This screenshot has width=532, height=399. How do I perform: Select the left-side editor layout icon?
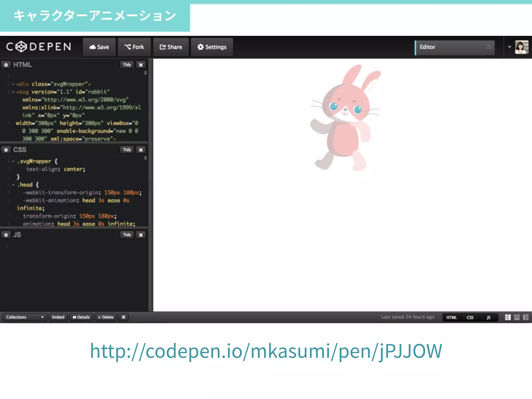click(508, 317)
